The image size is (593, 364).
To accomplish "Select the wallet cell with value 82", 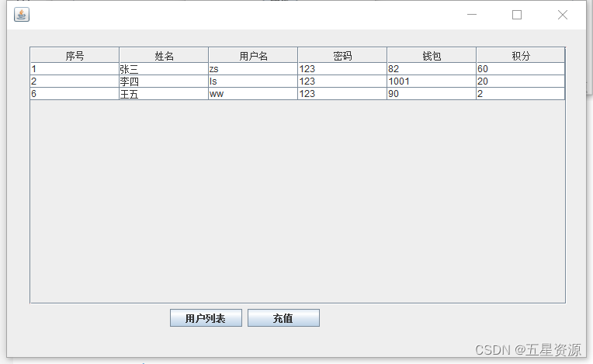I will click(x=432, y=69).
